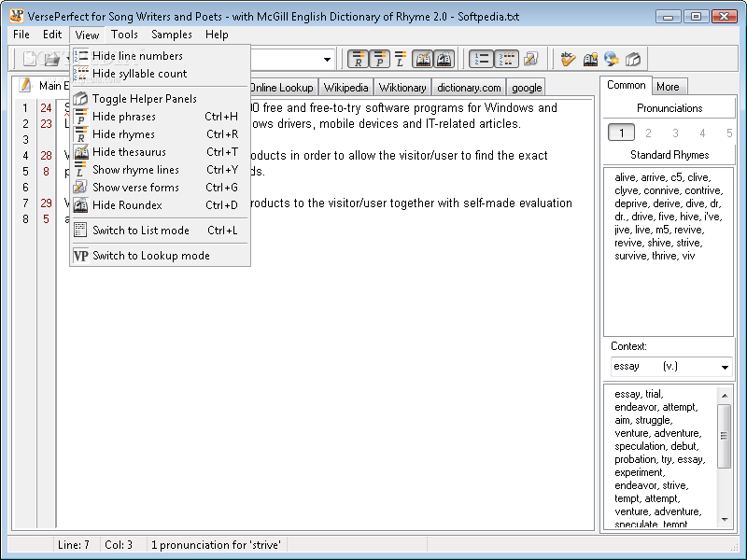Select Switch to List mode
The image size is (747, 560).
tap(160, 230)
